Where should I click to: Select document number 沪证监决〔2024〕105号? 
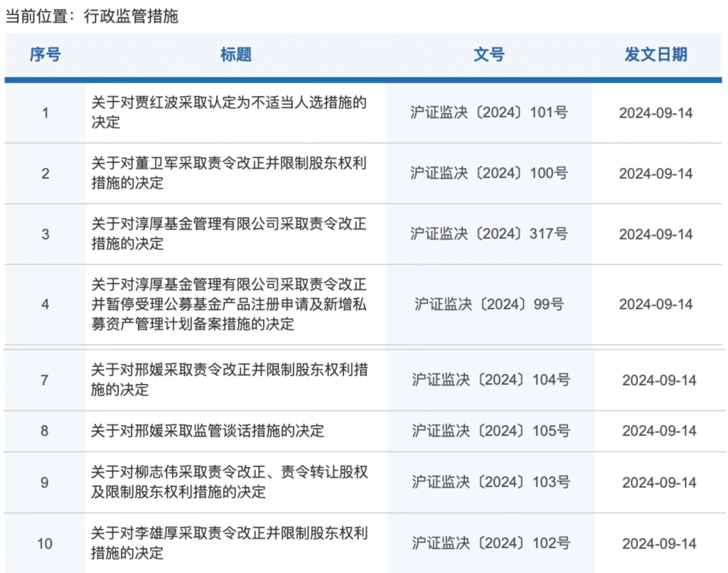click(x=491, y=431)
